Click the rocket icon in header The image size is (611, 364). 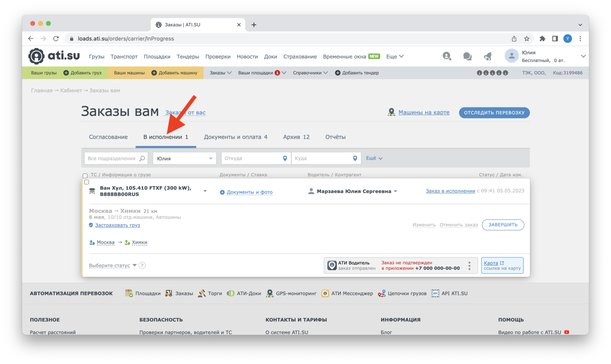tap(488, 56)
